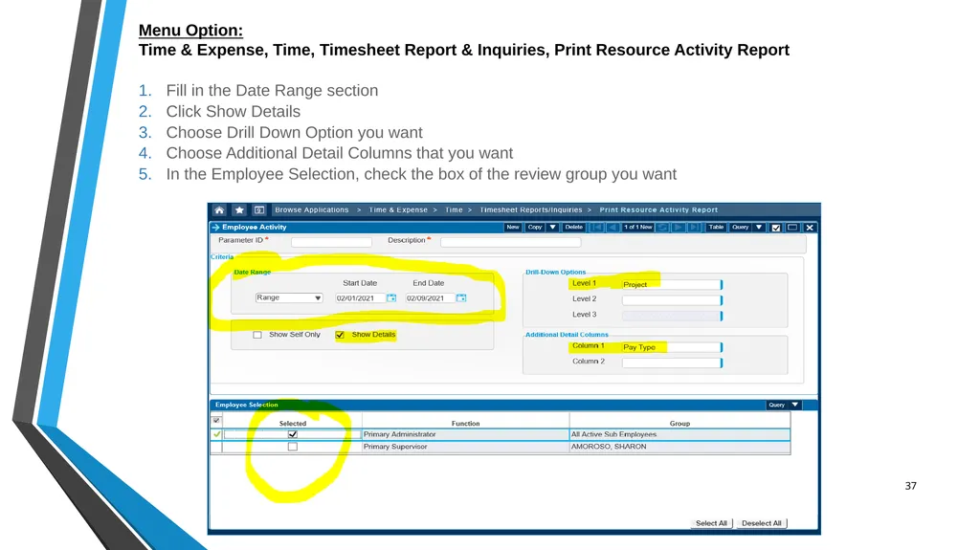Open Level 2 lookup marker
Image resolution: width=980 pixels, height=550 pixels.
[x=722, y=300]
